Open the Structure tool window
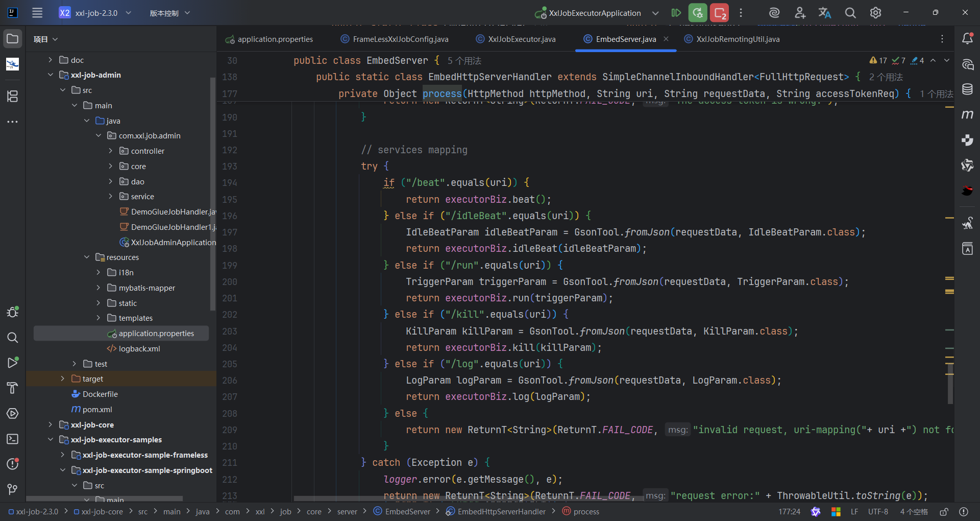Screen dimensions: 980x521 coord(13,96)
